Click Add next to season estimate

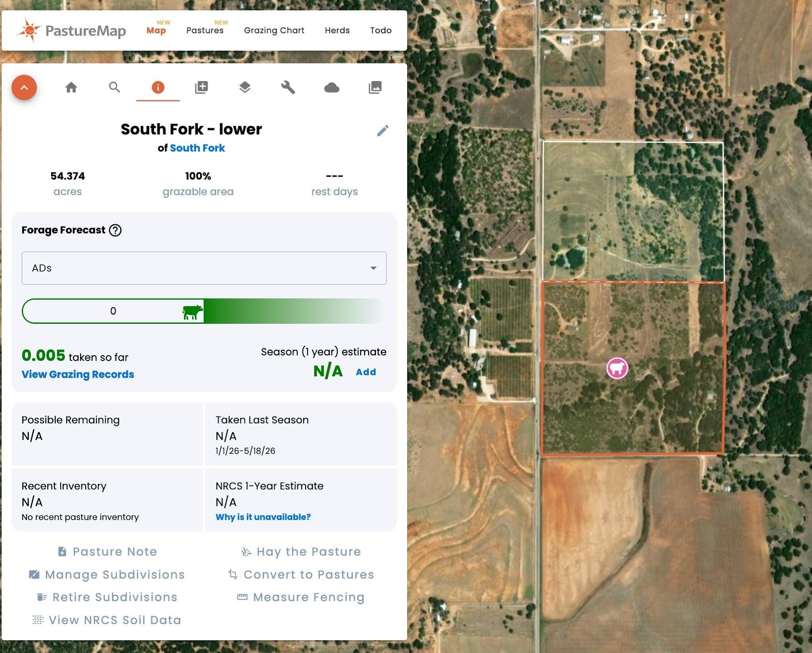pyautogui.click(x=366, y=372)
